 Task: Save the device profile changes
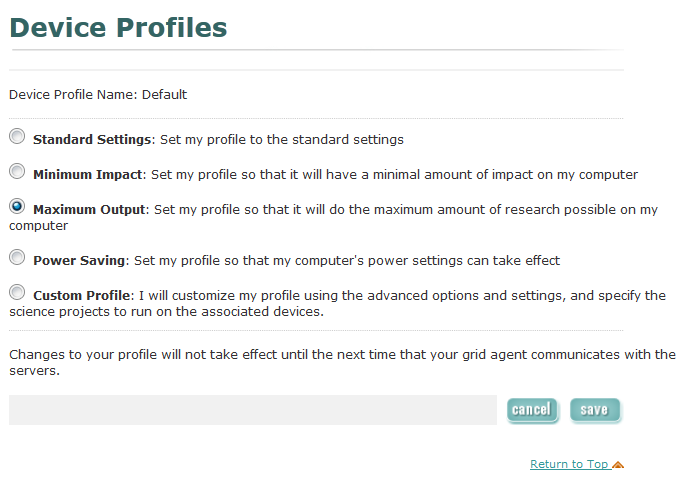(595, 410)
